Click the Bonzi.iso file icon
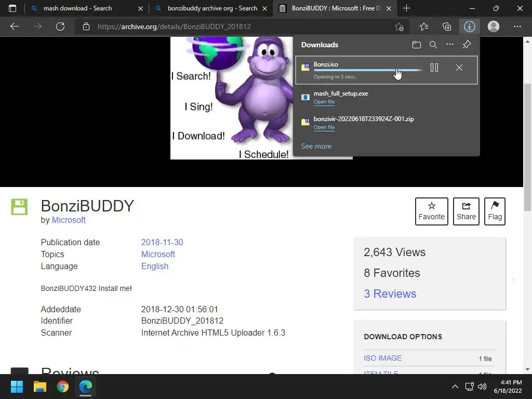The image size is (532, 399). (x=305, y=67)
